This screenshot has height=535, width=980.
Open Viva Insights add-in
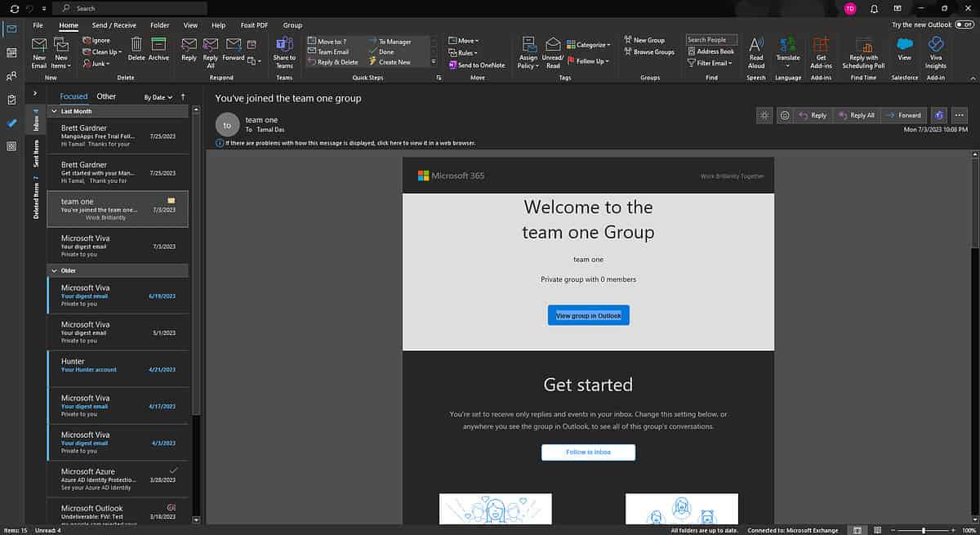936,52
